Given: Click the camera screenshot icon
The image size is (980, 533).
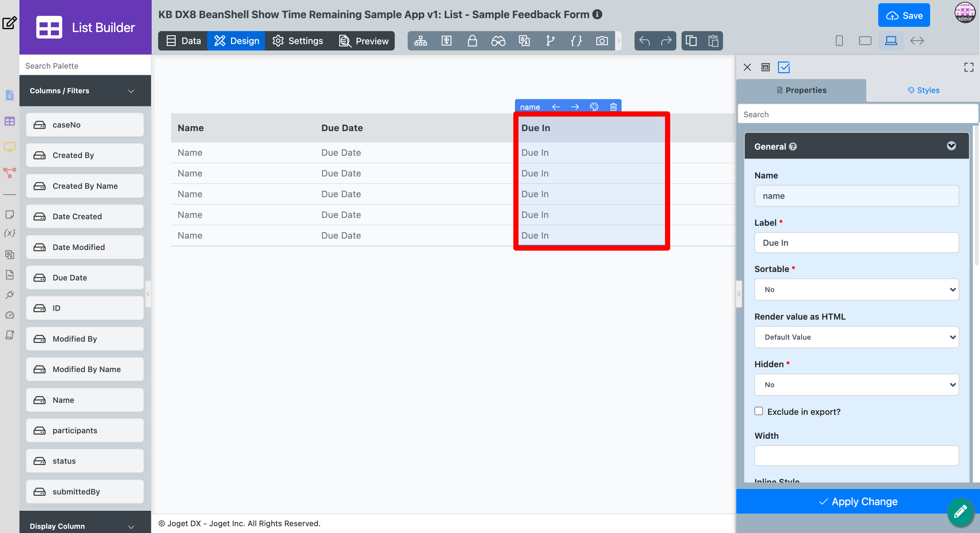Looking at the screenshot, I should point(602,41).
